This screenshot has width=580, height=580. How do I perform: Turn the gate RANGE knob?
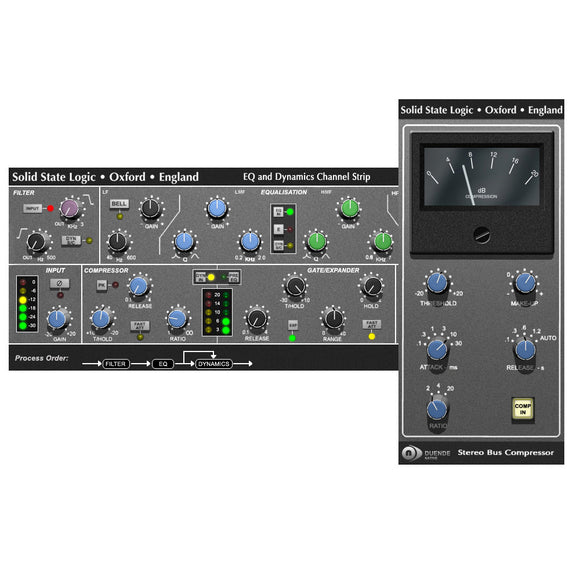(334, 319)
